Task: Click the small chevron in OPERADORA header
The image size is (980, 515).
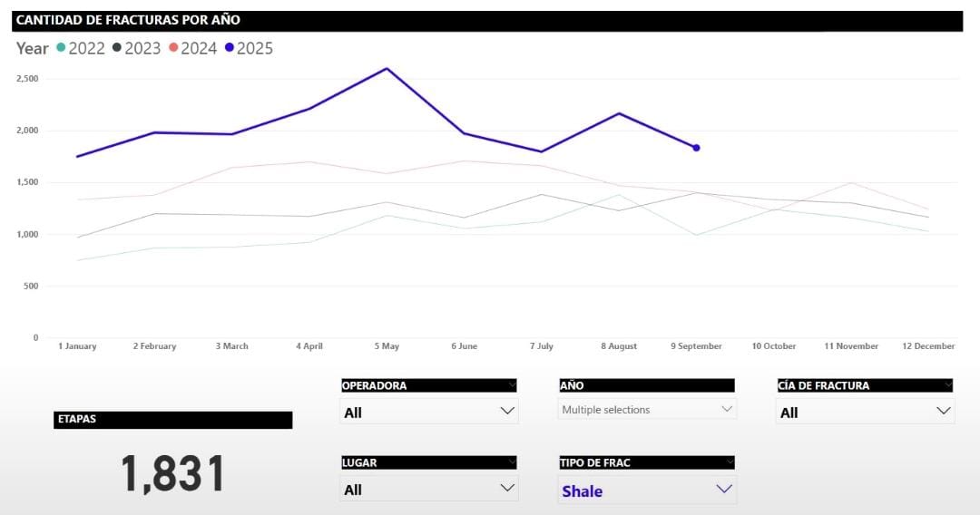Action: 513,384
